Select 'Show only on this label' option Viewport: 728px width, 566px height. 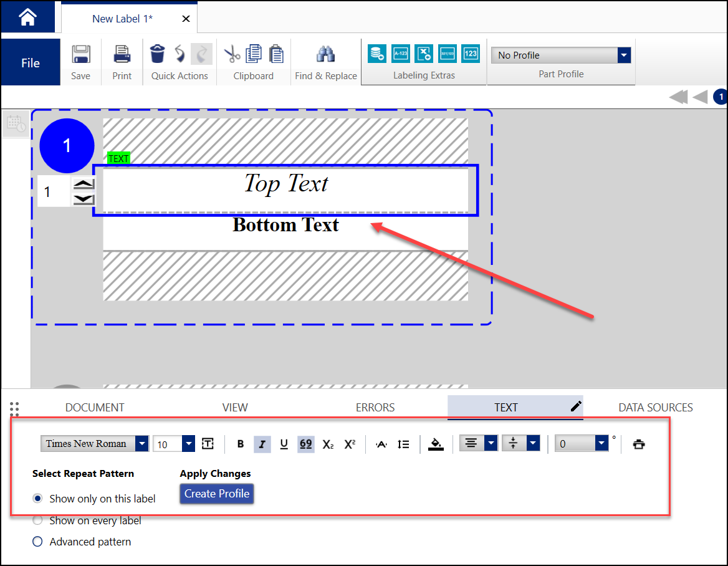38,499
